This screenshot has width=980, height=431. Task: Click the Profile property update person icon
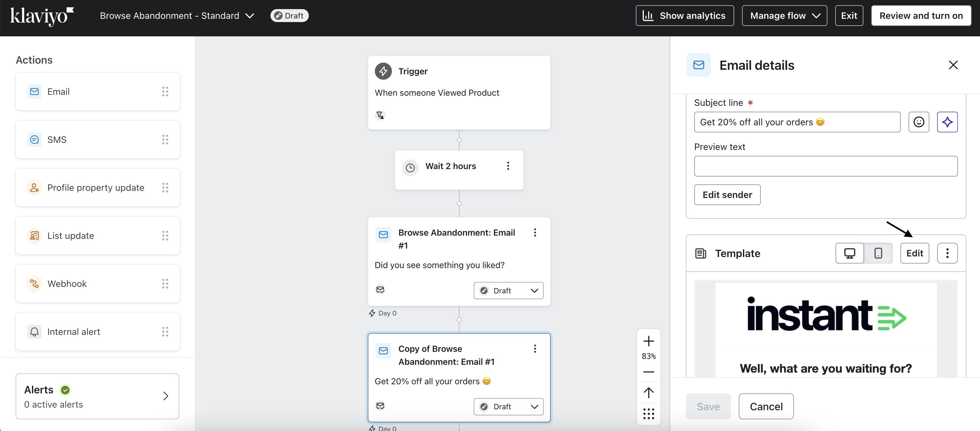click(x=34, y=188)
